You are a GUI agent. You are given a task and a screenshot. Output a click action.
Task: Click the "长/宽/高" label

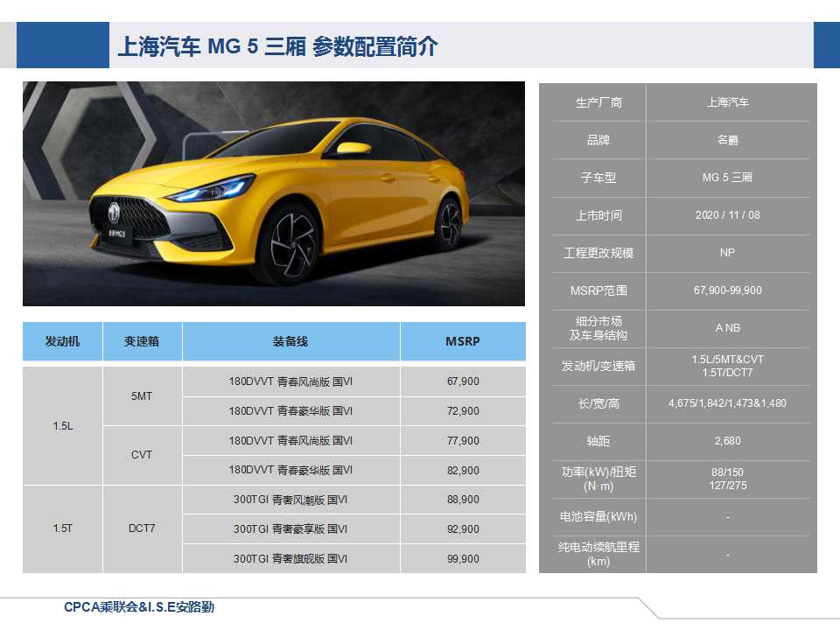click(x=598, y=403)
